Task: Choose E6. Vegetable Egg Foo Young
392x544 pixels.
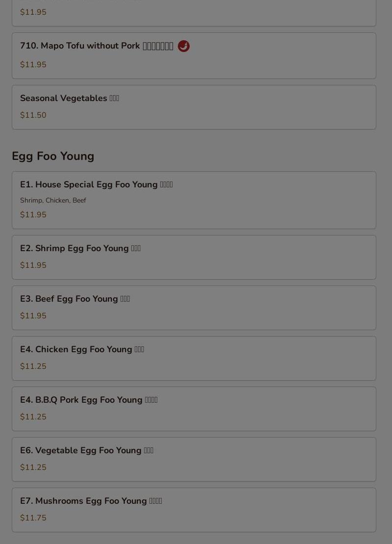Action: pos(194,459)
